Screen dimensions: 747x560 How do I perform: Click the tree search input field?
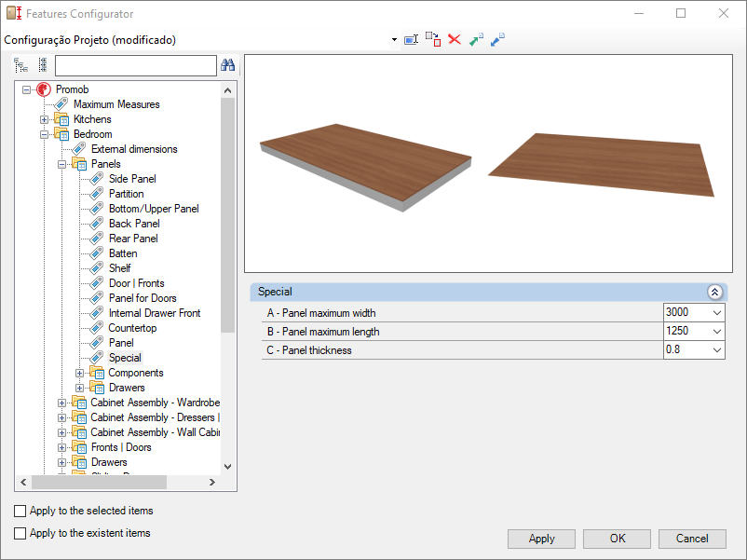(136, 65)
